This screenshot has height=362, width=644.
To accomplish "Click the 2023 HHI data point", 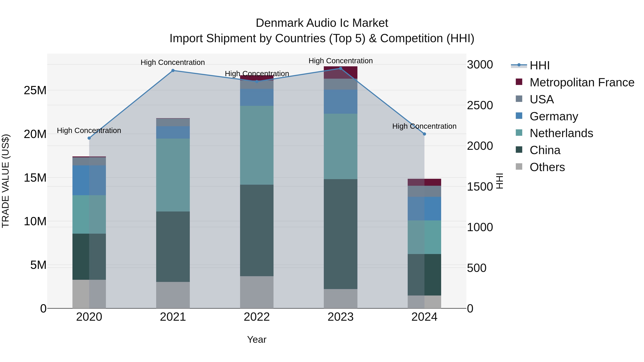I will [x=340, y=68].
